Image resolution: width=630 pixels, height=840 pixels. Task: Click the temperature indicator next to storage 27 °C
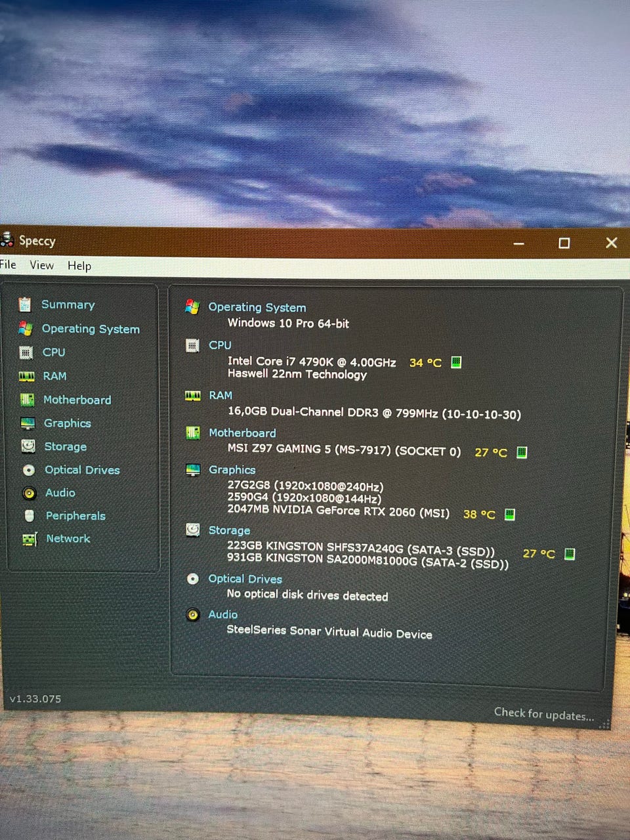[x=570, y=554]
